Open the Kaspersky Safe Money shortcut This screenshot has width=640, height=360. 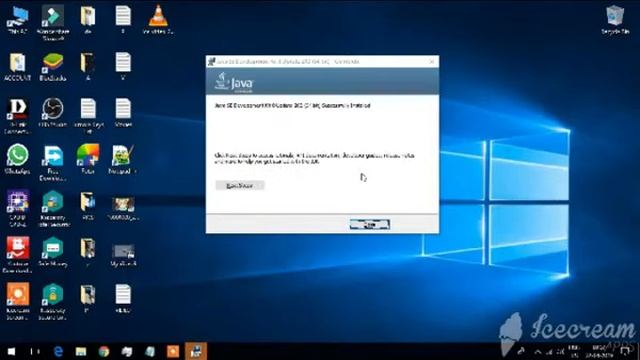coord(53,252)
